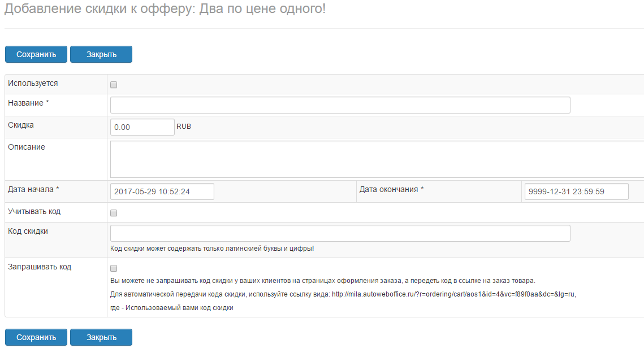Click the page heading about adding discount
The image size is (644, 353).
pyautogui.click(x=165, y=10)
